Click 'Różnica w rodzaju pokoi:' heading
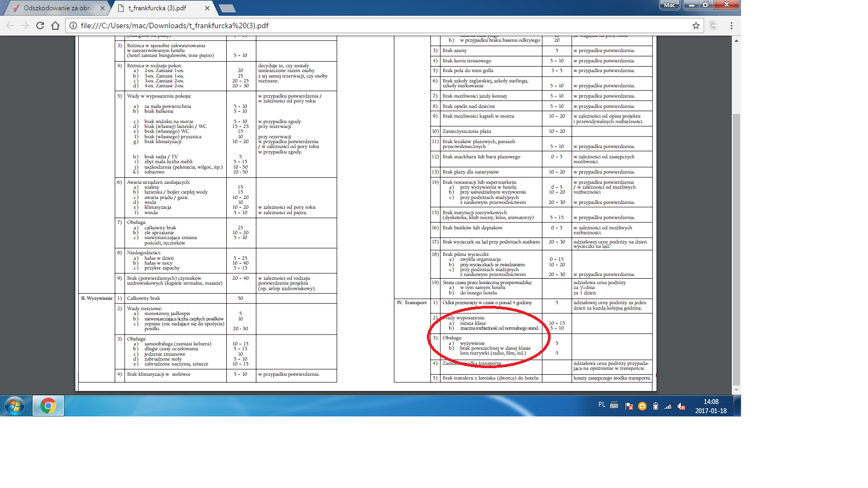Screen dimensions: 868x488 point(154,66)
